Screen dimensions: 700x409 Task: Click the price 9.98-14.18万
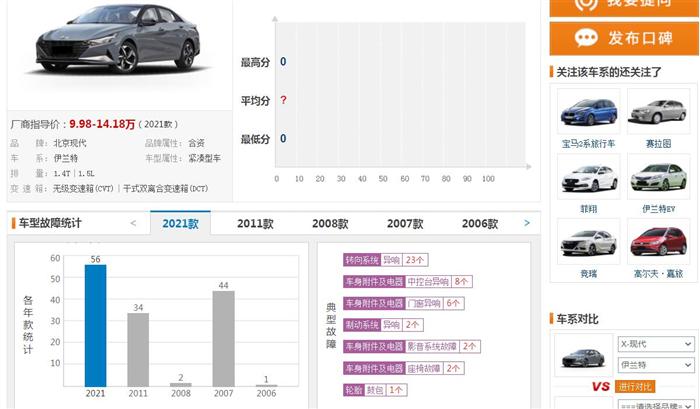click(102, 124)
